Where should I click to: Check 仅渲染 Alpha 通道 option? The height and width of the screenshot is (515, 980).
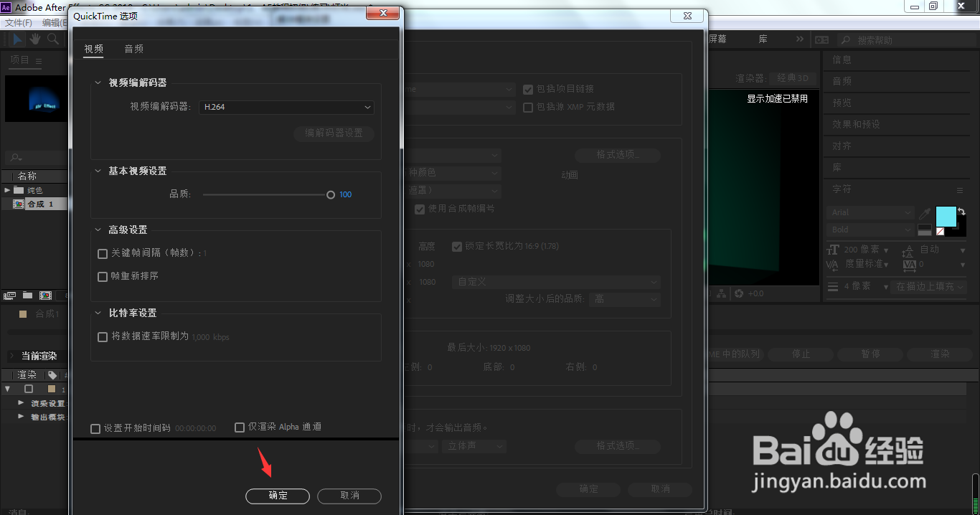pyautogui.click(x=240, y=427)
